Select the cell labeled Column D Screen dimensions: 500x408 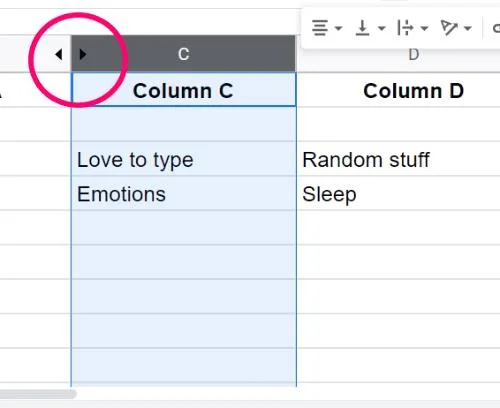(x=398, y=90)
